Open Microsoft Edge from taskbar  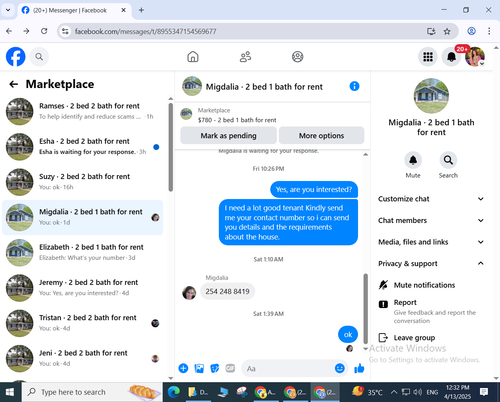(174, 392)
